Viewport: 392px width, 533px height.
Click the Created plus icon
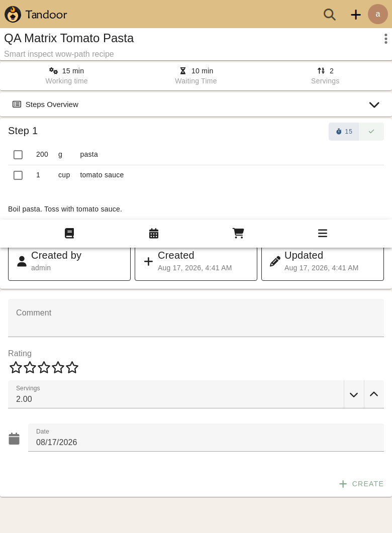pyautogui.click(x=148, y=261)
